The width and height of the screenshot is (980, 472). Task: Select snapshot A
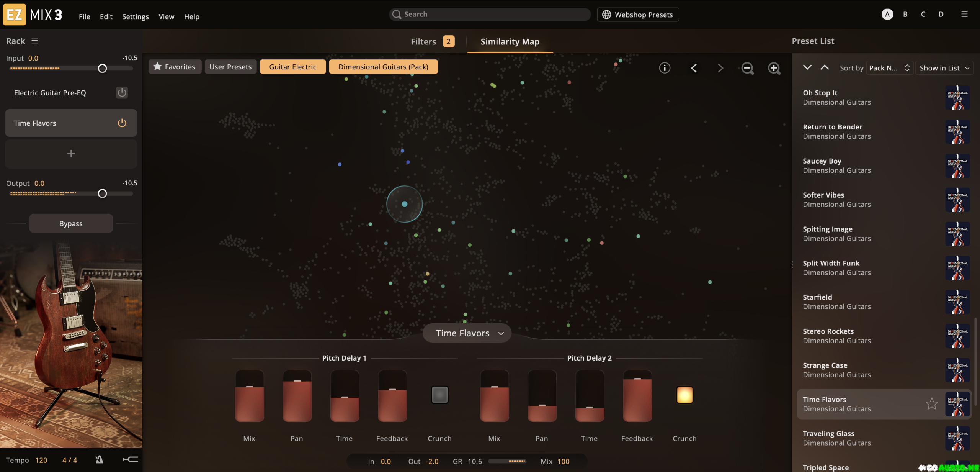click(887, 14)
